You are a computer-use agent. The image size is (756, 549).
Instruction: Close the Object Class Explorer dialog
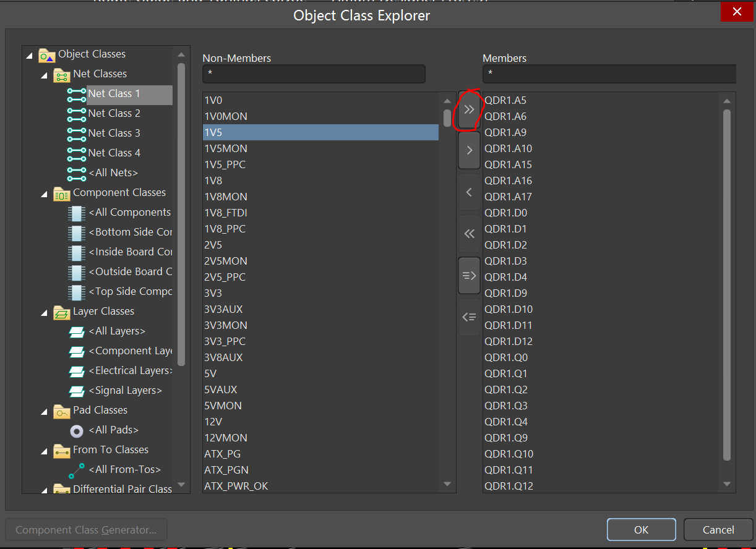(x=737, y=12)
